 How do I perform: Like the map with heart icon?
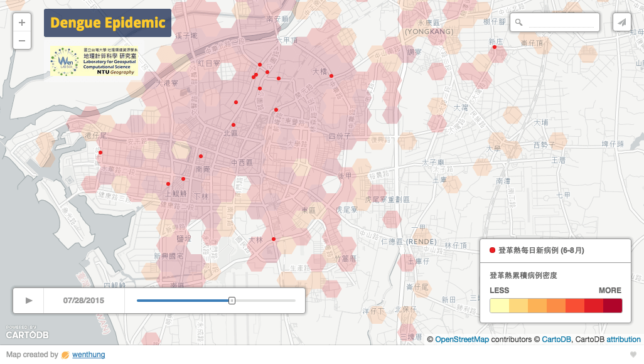coord(633,355)
